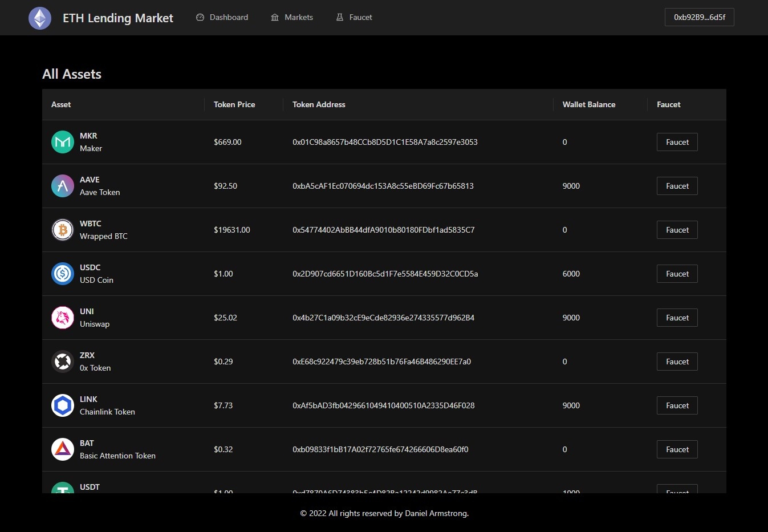Image resolution: width=768 pixels, height=532 pixels.
Task: Click the LINK Chainlink hexagon icon
Action: click(x=63, y=405)
